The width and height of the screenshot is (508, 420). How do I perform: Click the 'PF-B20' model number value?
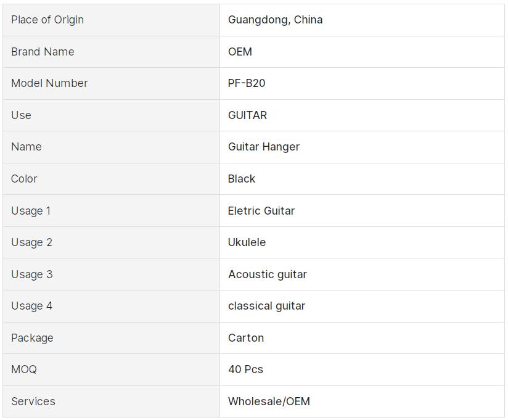click(x=247, y=83)
